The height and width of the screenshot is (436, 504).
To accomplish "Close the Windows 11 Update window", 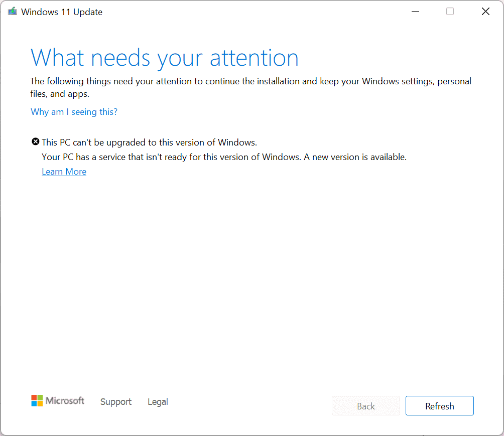I will pyautogui.click(x=486, y=12).
